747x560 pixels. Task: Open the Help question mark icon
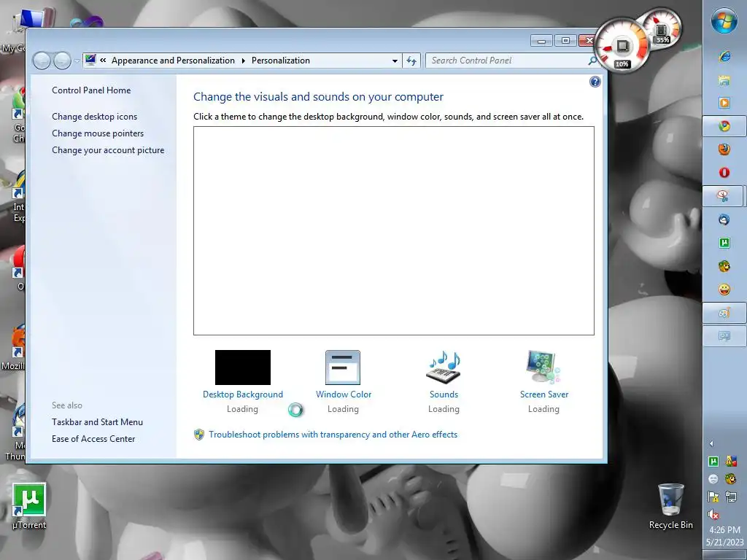coord(595,82)
